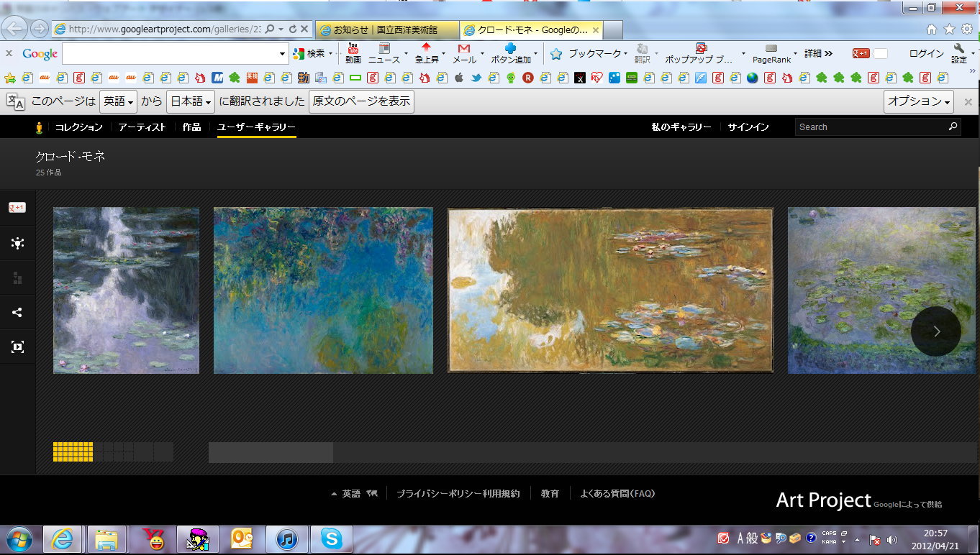
Task: Click the volume speaker tray icon
Action: [x=892, y=539]
